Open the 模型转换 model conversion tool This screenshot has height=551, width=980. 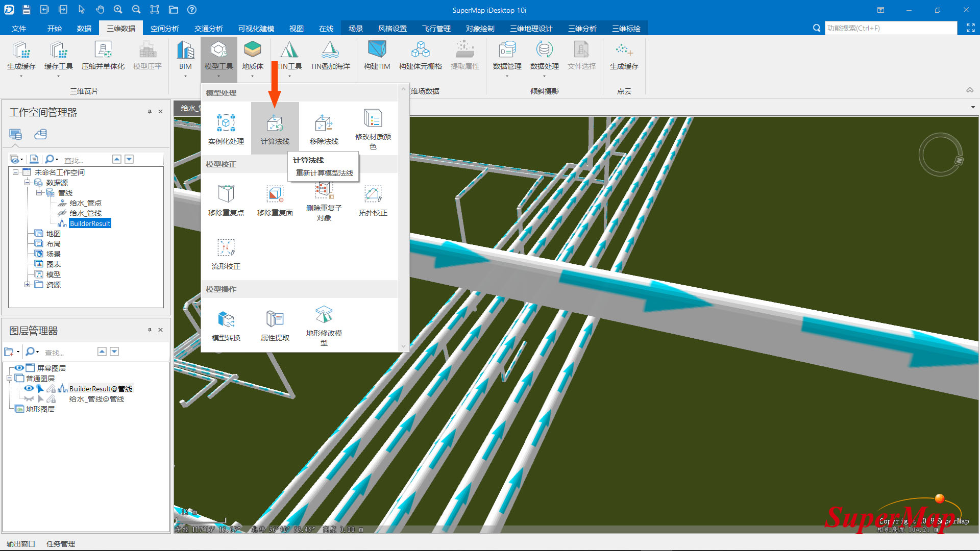pyautogui.click(x=226, y=320)
